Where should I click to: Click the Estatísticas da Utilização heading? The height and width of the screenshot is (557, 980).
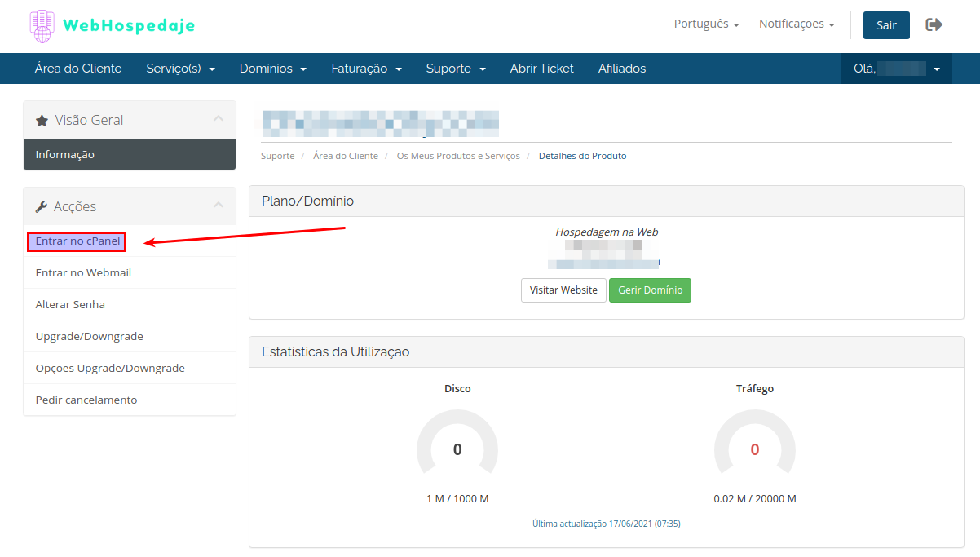pyautogui.click(x=335, y=352)
